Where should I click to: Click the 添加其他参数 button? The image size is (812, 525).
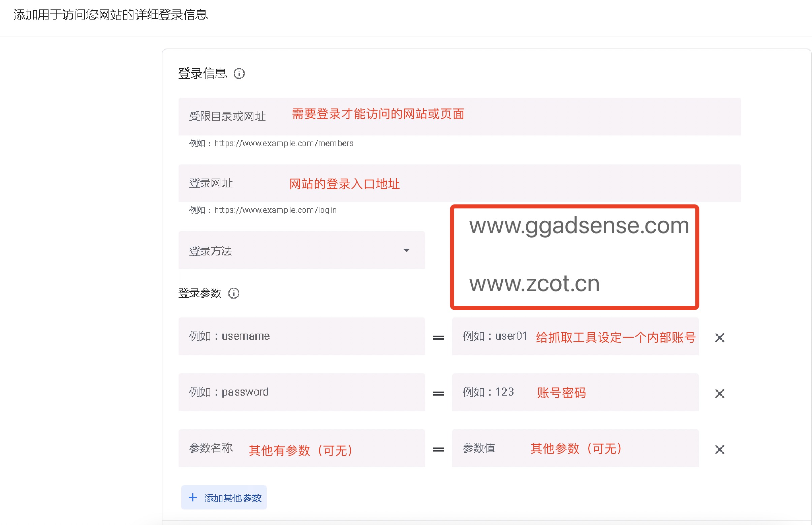coord(224,497)
